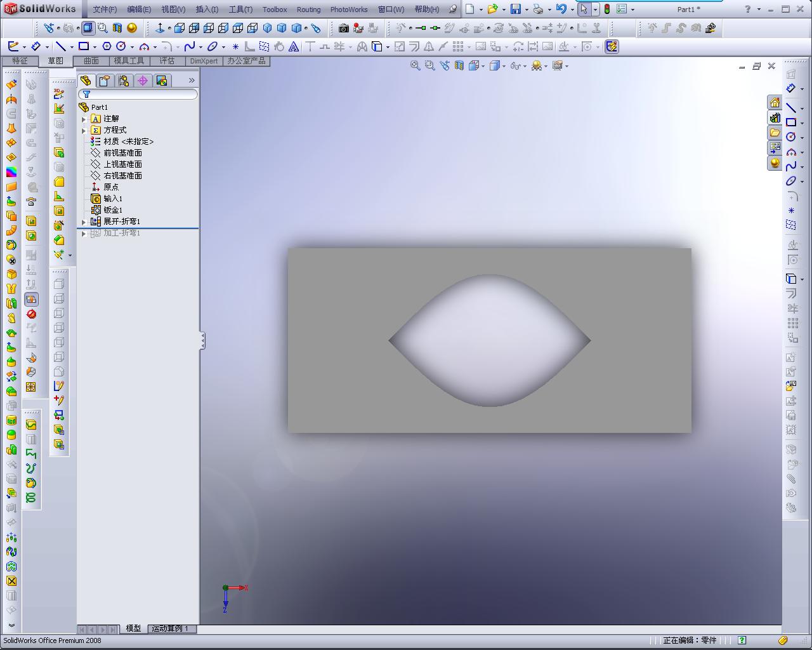Select the Rectangle sketch tool

click(x=83, y=46)
